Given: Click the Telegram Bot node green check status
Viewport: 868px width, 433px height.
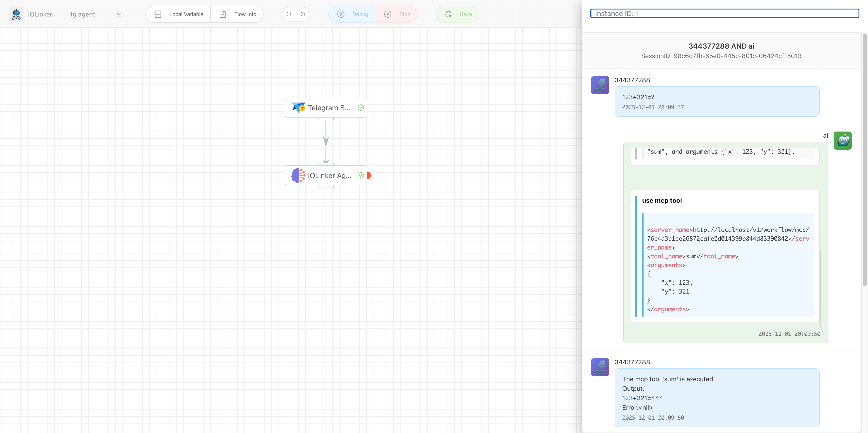Looking at the screenshot, I should (361, 108).
